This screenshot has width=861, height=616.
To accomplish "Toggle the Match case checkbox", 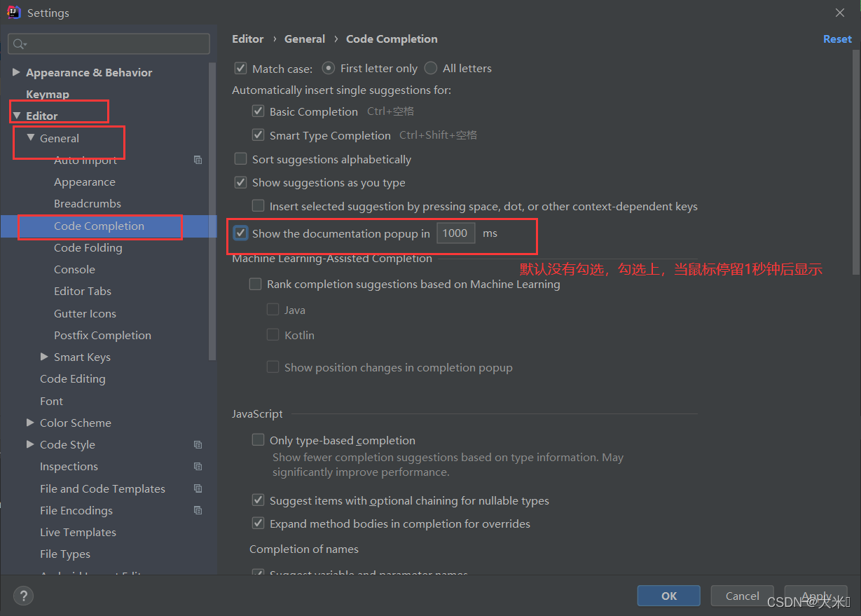I will (x=240, y=68).
